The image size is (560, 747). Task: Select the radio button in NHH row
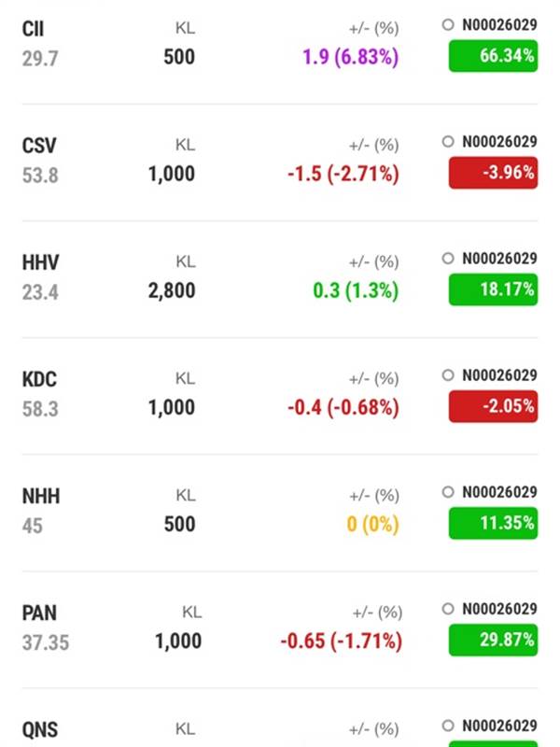pyautogui.click(x=448, y=492)
